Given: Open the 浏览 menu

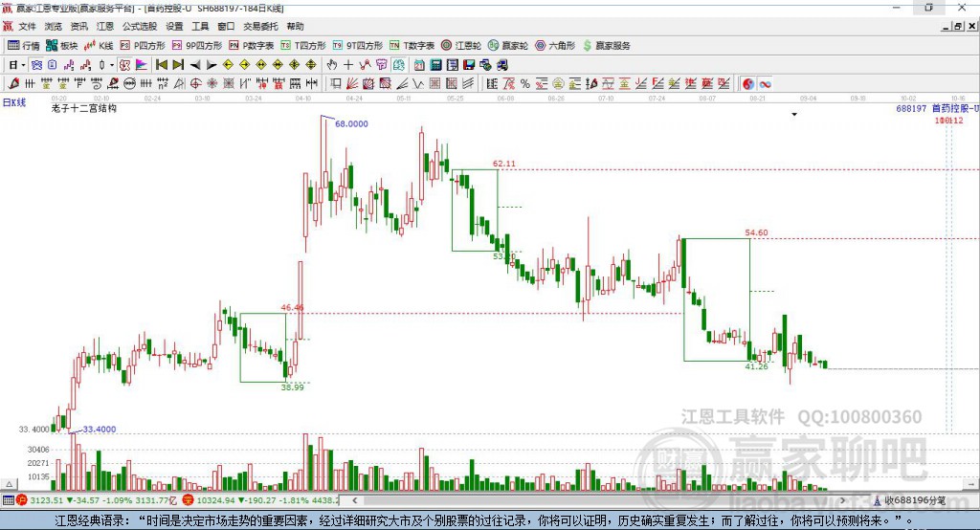Looking at the screenshot, I should [x=54, y=26].
